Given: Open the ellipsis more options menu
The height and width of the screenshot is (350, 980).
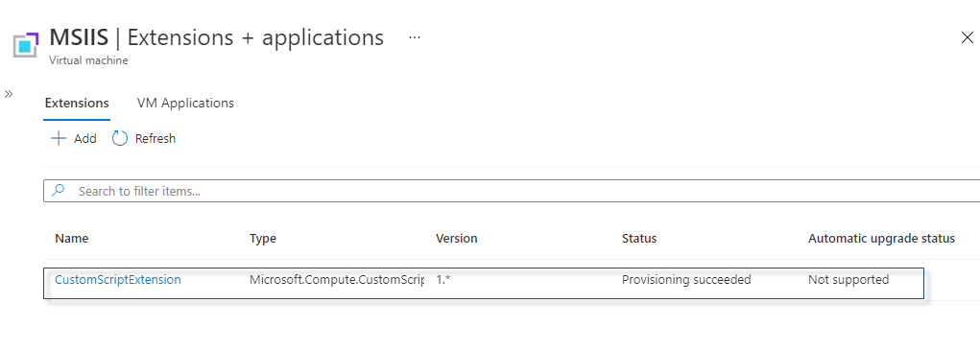Looking at the screenshot, I should pyautogui.click(x=415, y=37).
